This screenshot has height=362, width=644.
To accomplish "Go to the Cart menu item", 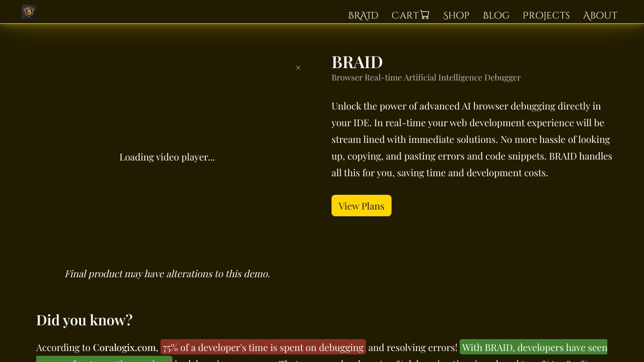I will tap(411, 15).
